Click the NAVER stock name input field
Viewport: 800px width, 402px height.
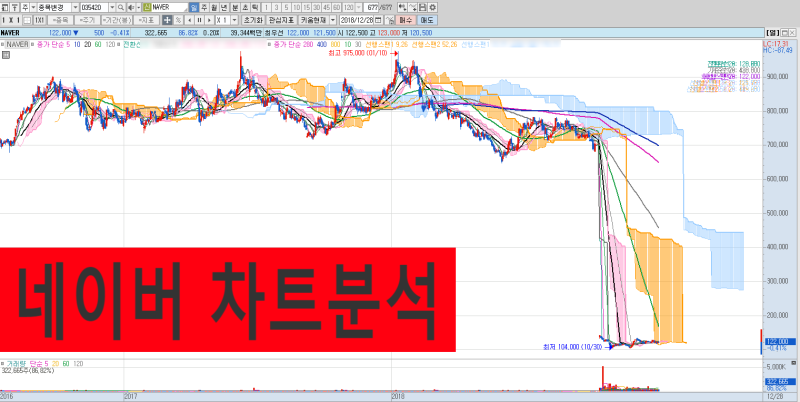[169, 8]
